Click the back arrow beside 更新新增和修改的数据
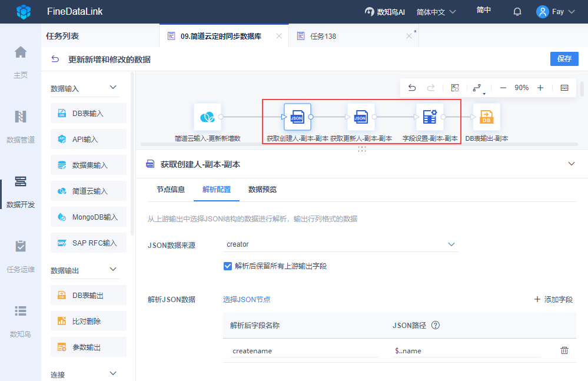 click(55, 59)
